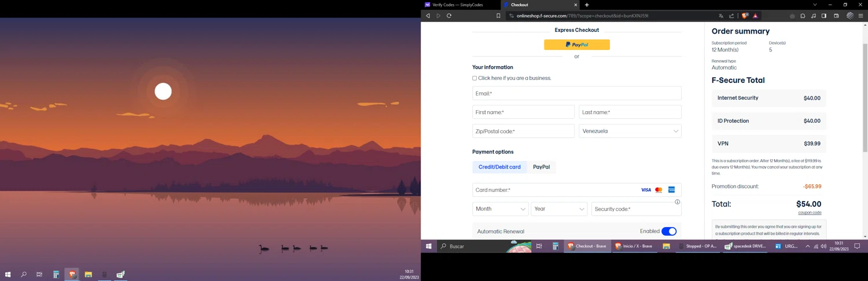
Task: Click the Email field
Action: point(577,93)
